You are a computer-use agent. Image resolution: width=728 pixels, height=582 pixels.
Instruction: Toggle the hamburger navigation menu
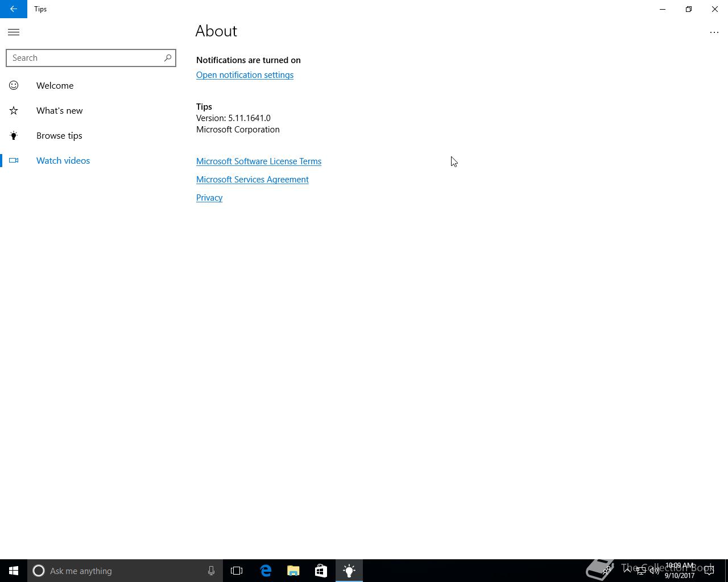(14, 32)
